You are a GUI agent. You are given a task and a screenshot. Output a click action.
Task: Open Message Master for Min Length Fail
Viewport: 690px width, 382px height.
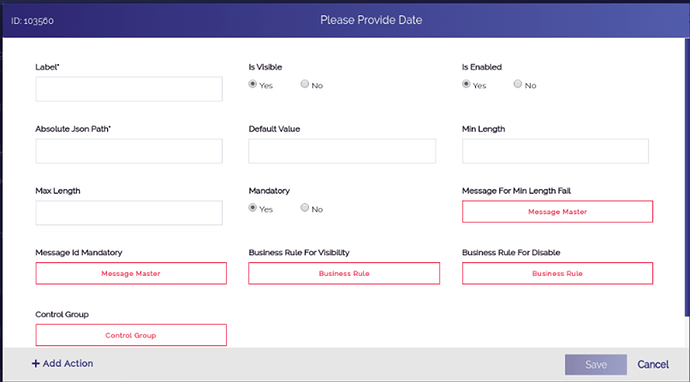point(558,212)
